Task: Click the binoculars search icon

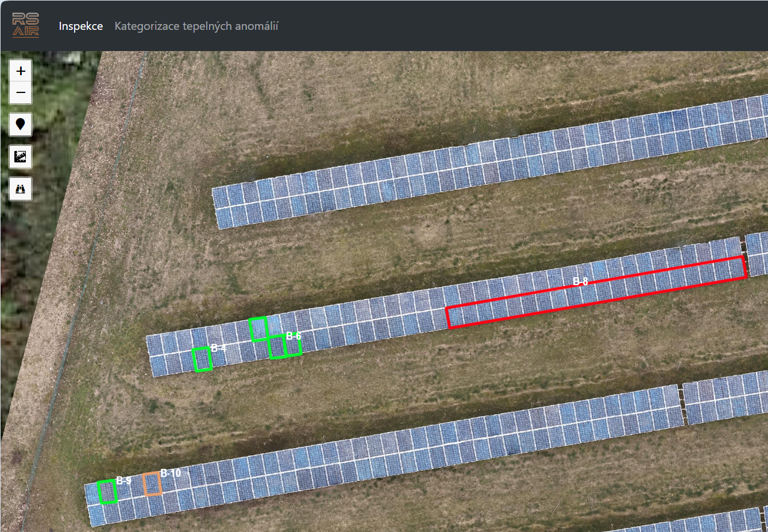Action: click(21, 189)
